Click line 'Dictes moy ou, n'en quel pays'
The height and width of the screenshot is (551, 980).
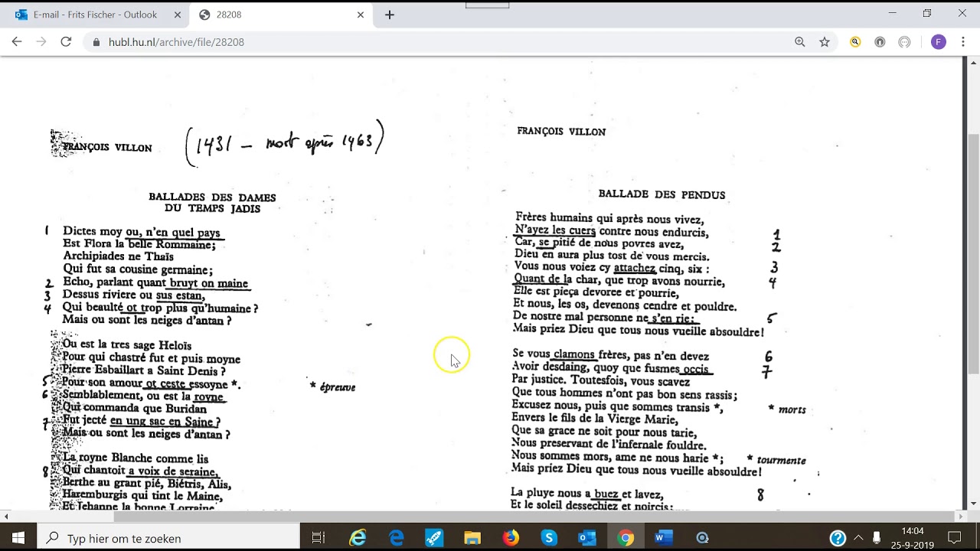(142, 233)
